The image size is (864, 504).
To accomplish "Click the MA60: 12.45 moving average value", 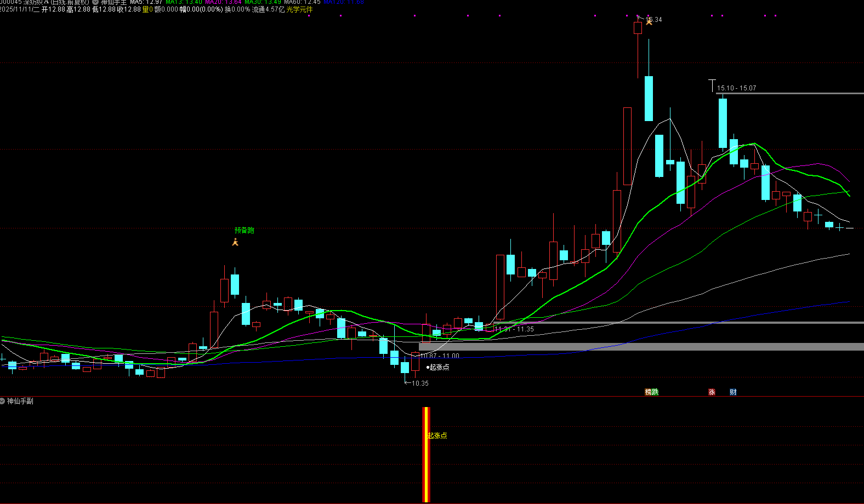I will (x=302, y=2).
